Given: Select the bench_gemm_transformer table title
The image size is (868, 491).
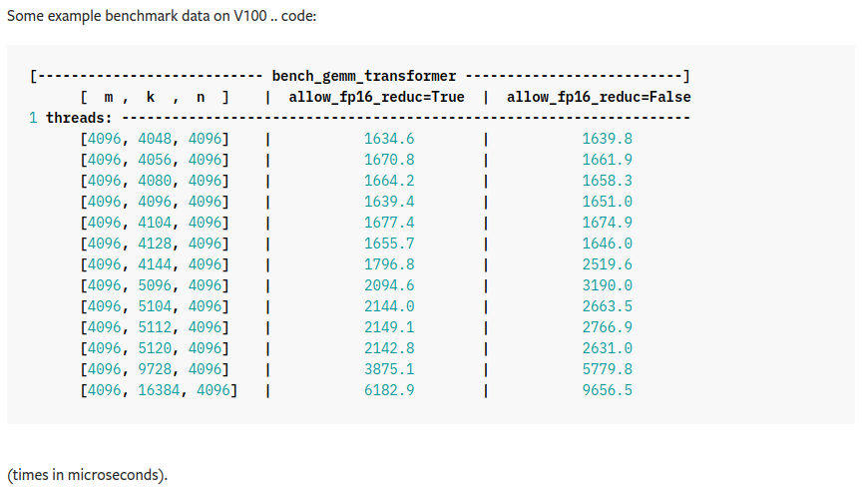Looking at the screenshot, I should pyautogui.click(x=364, y=76).
